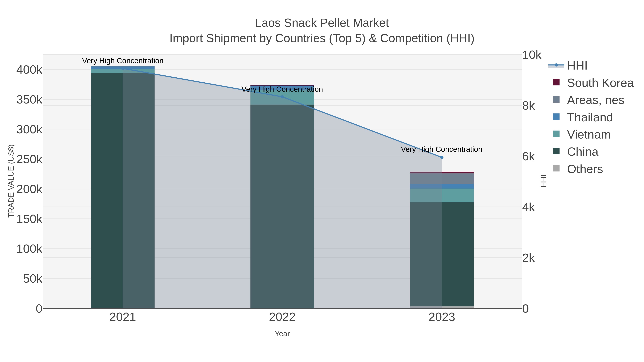This screenshot has width=644, height=362.
Task: Click the 2023 Vietnam bar segment
Action: (x=442, y=195)
